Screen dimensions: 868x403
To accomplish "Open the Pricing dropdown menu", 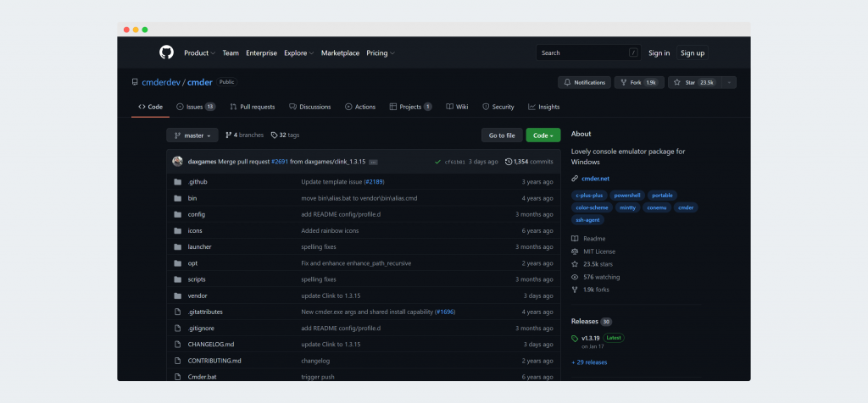I will [381, 53].
